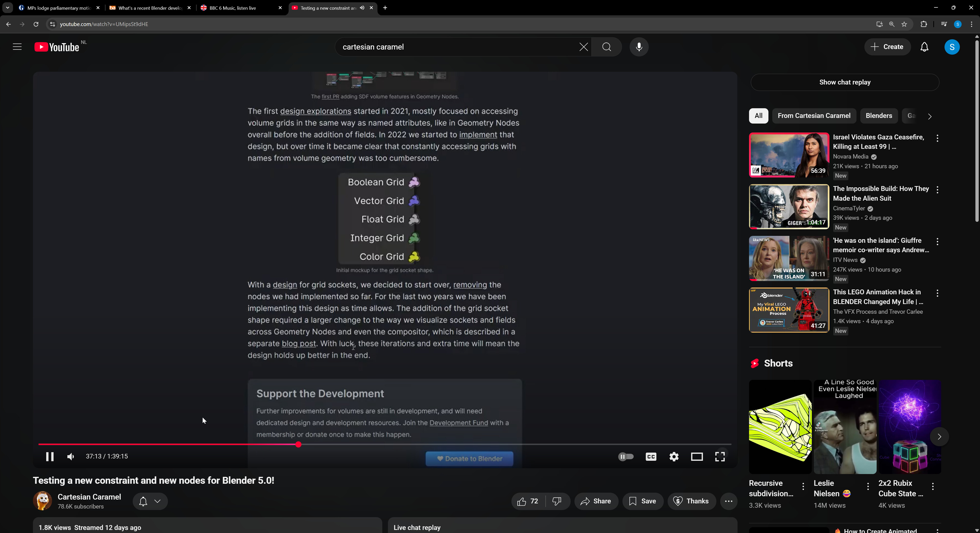The height and width of the screenshot is (533, 980).
Task: Mute the video volume
Action: coord(71,456)
